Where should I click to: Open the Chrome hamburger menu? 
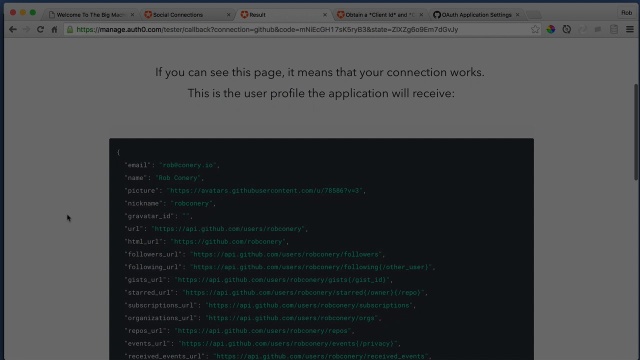(630, 29)
